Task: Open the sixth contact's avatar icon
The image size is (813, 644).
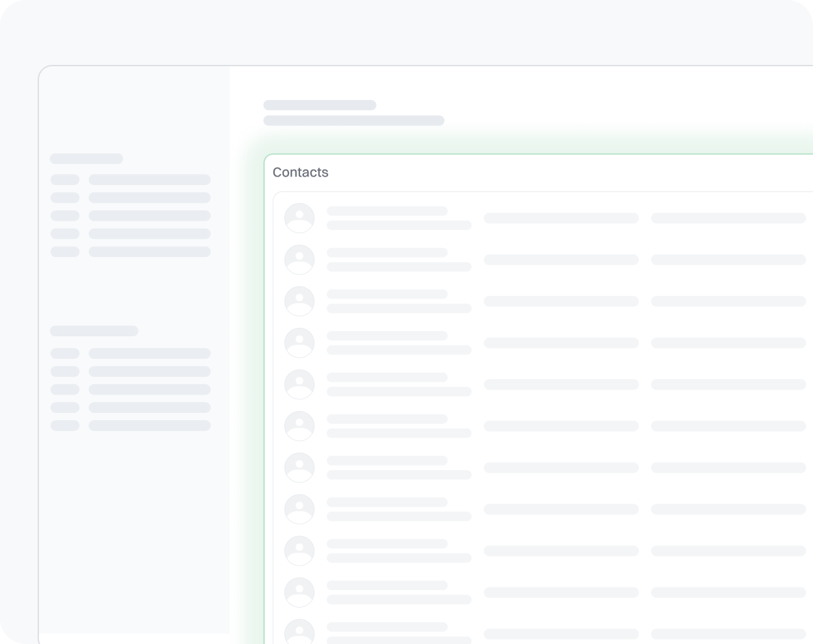Action: pos(299,426)
